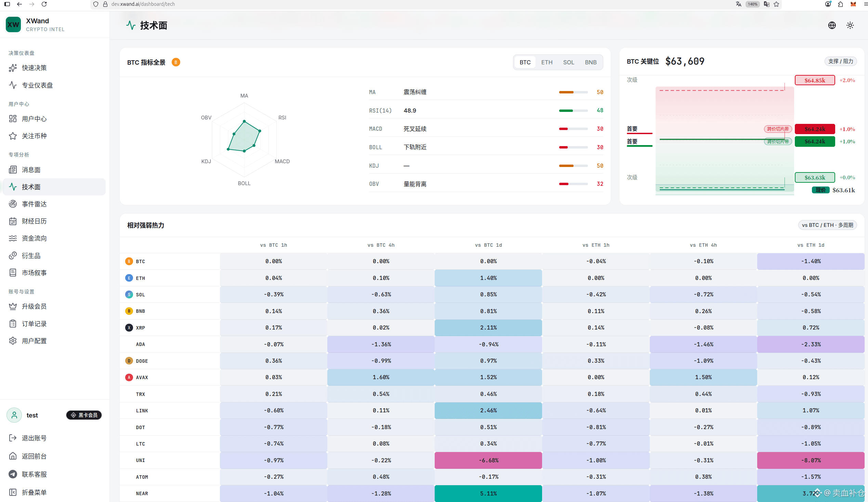Click the 黑卡会员 membership badge

84,415
